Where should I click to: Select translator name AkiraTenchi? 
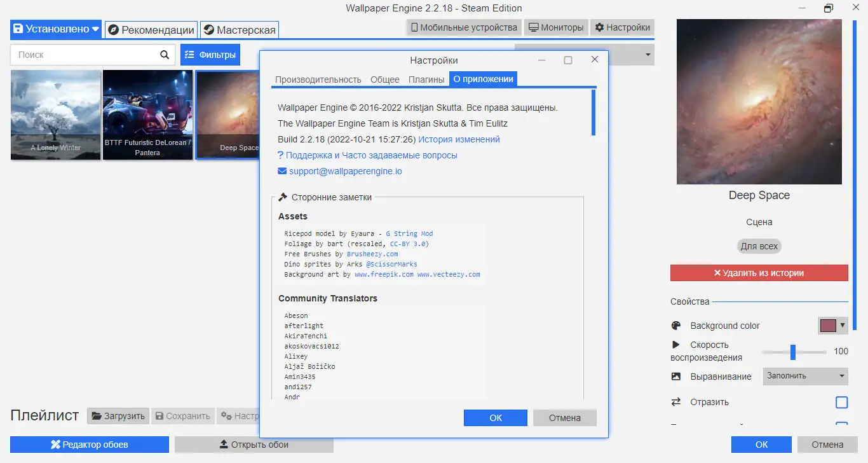(x=306, y=336)
